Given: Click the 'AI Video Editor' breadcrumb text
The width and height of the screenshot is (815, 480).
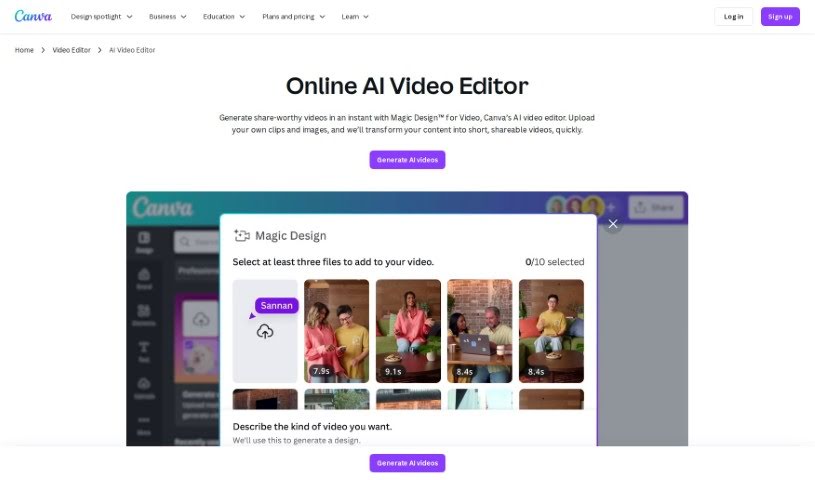Looking at the screenshot, I should tap(132, 50).
